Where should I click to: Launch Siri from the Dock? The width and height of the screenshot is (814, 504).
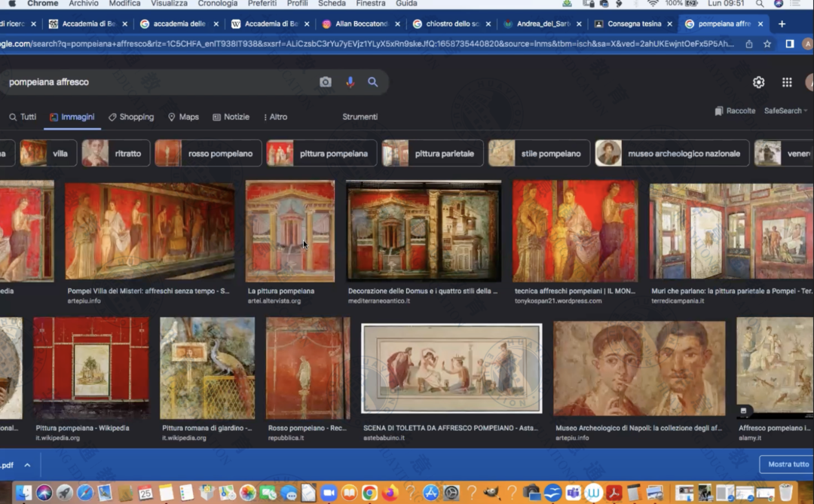pyautogui.click(x=44, y=492)
